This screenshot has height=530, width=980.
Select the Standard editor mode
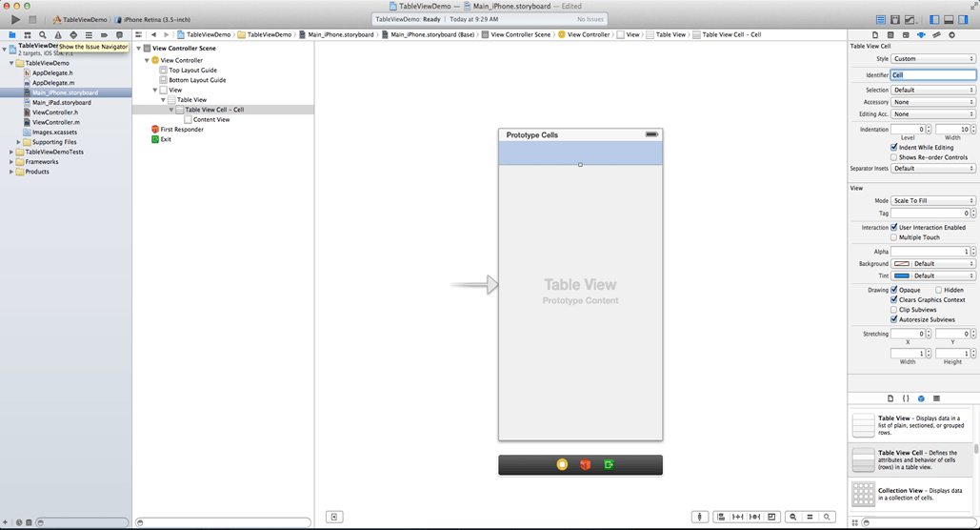881,19
